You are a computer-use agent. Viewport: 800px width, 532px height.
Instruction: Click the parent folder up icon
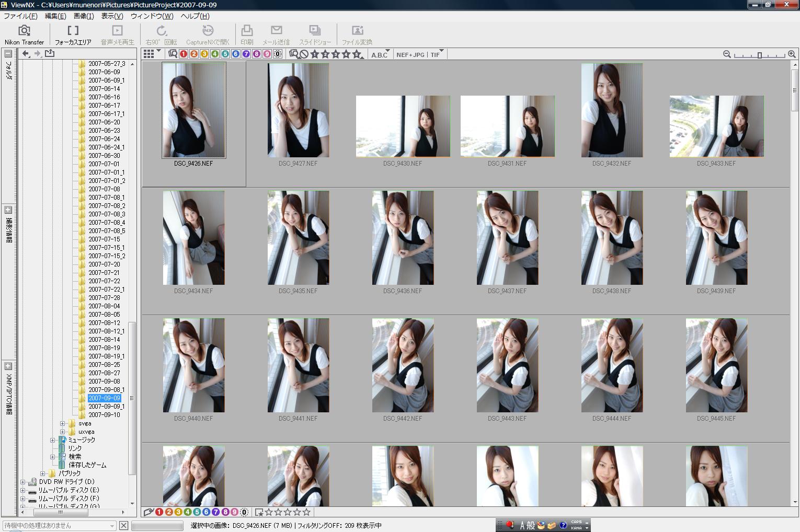50,53
